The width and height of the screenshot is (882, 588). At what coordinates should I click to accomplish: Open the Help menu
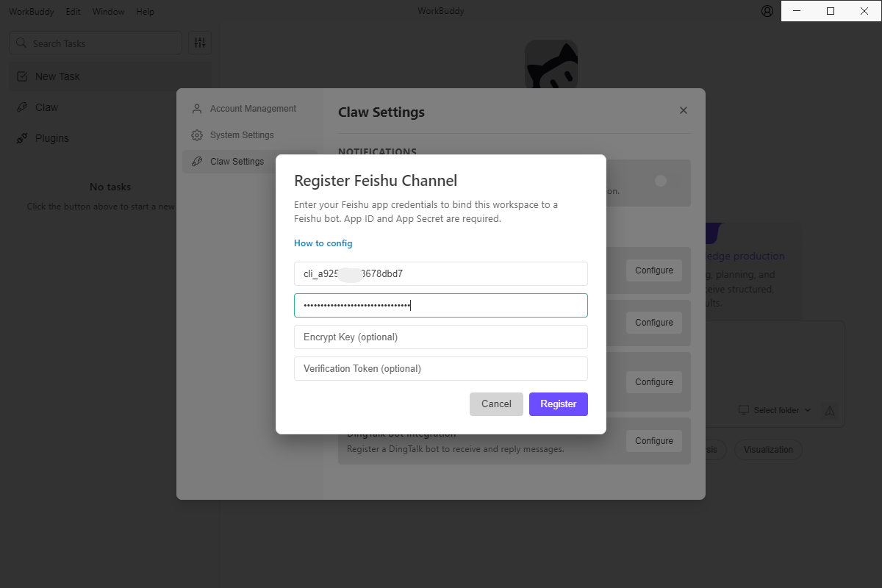point(146,12)
